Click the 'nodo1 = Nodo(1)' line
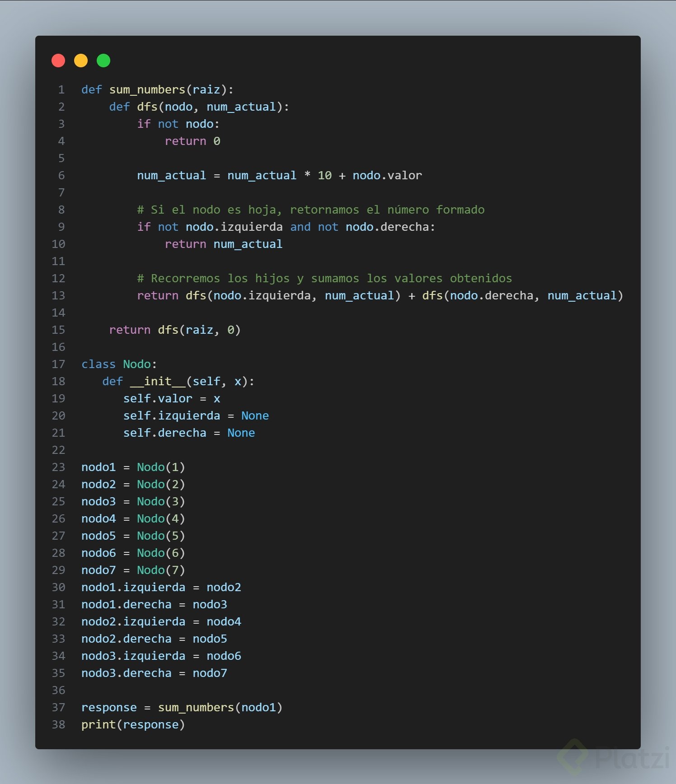The image size is (676, 784). [x=133, y=467]
